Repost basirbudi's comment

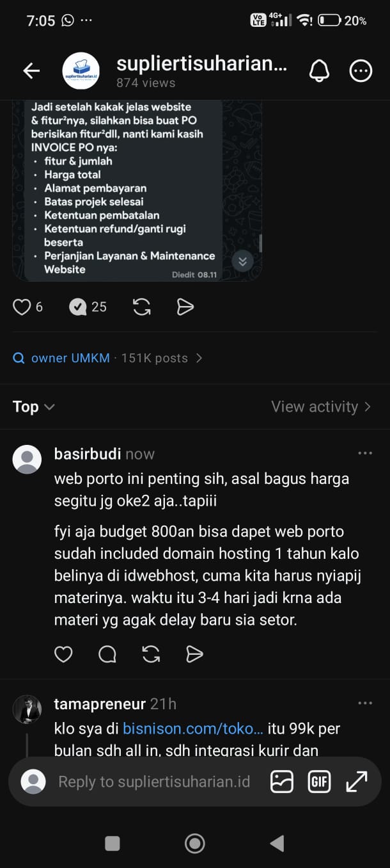click(x=151, y=654)
